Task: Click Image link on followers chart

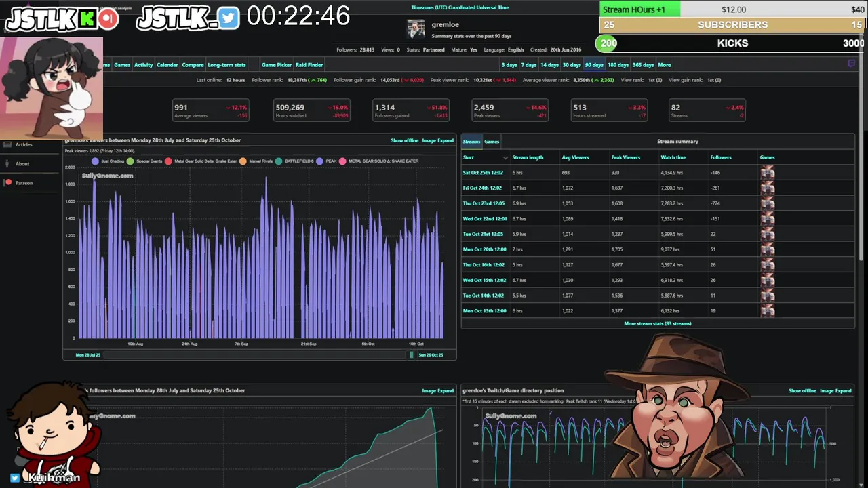Action: pyautogui.click(x=429, y=390)
